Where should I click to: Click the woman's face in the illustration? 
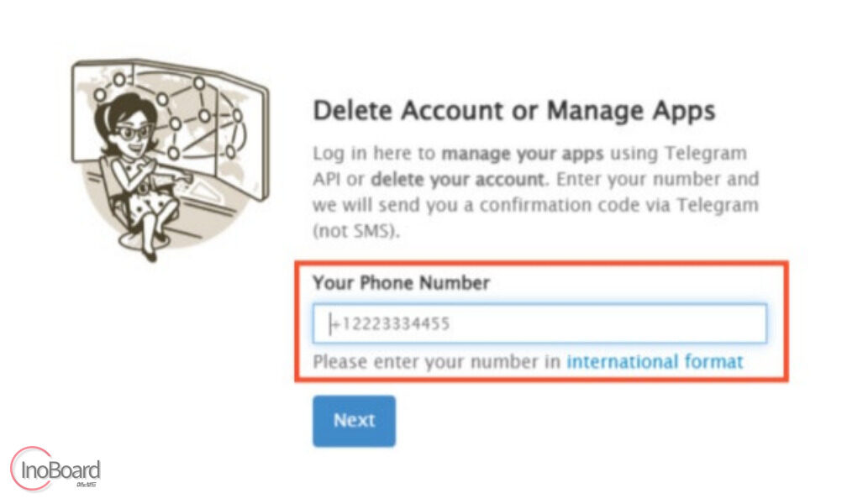pos(131,129)
